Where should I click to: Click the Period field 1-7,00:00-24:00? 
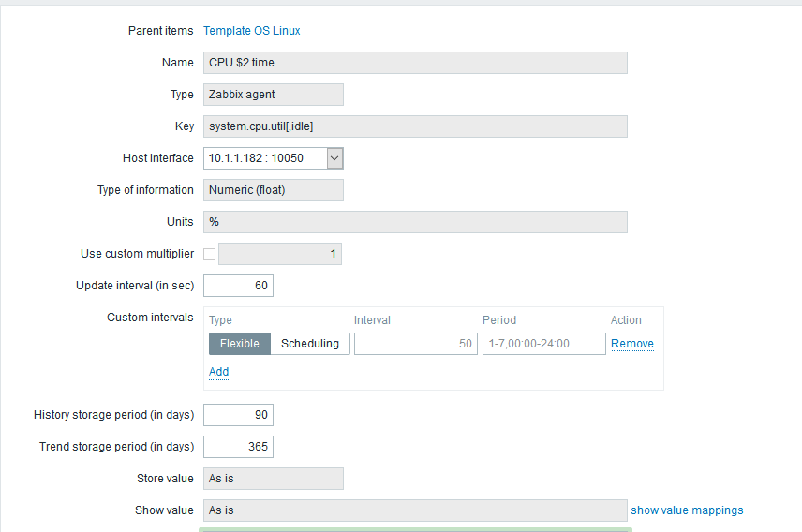tap(543, 344)
